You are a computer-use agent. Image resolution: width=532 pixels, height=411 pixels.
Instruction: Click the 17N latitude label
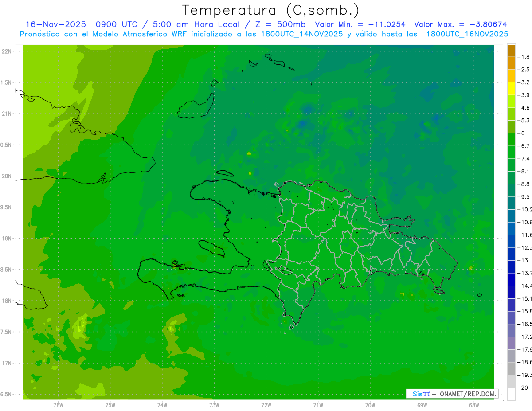click(7, 364)
